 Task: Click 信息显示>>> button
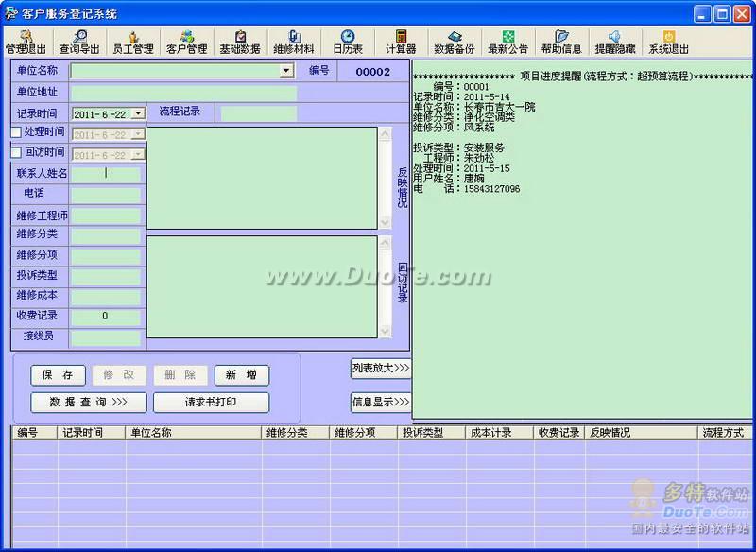pyautogui.click(x=381, y=403)
